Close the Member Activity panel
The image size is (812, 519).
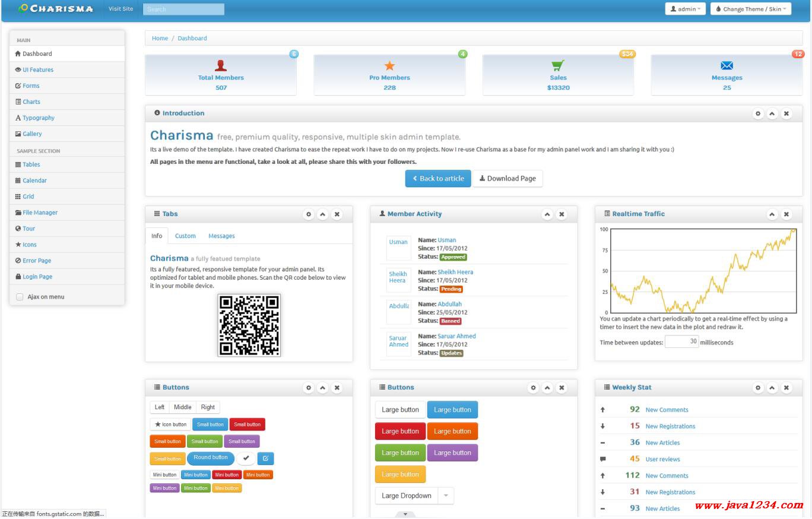tap(562, 214)
